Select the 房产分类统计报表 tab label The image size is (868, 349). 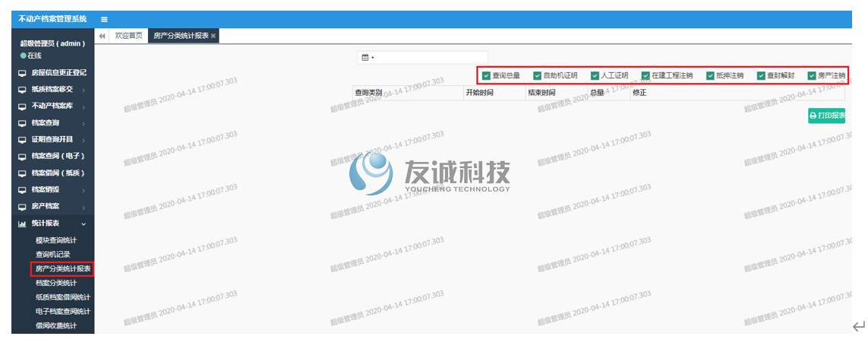[x=181, y=36]
